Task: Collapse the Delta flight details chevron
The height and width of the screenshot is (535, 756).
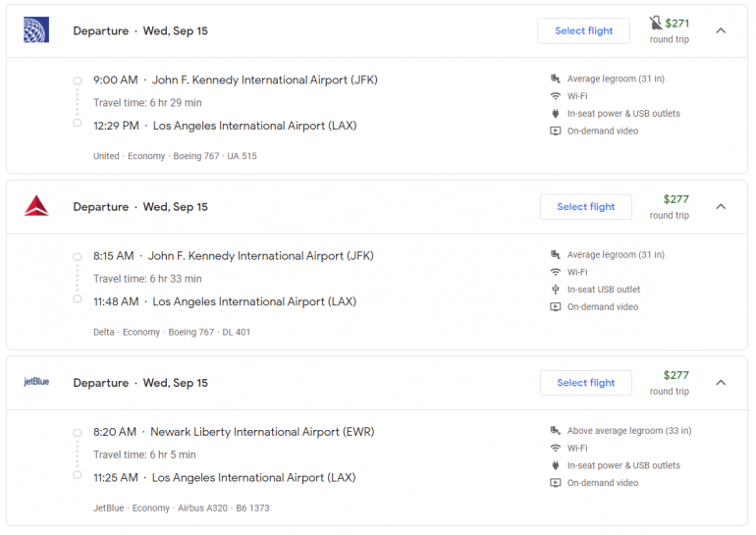Action: pos(721,206)
